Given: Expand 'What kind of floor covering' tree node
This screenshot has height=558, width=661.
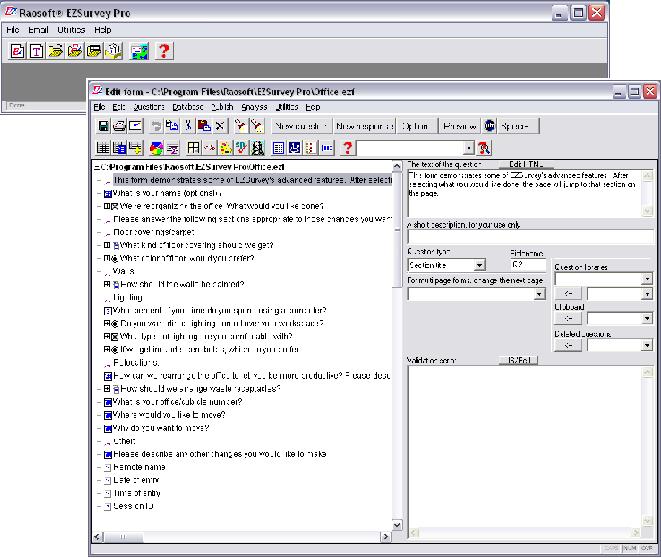Looking at the screenshot, I should pos(107,245).
